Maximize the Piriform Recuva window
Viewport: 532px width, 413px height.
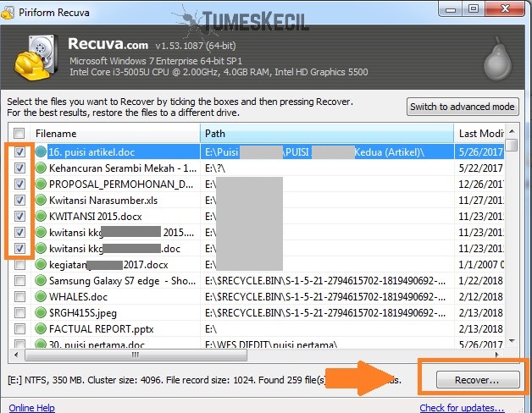pyautogui.click(x=474, y=9)
